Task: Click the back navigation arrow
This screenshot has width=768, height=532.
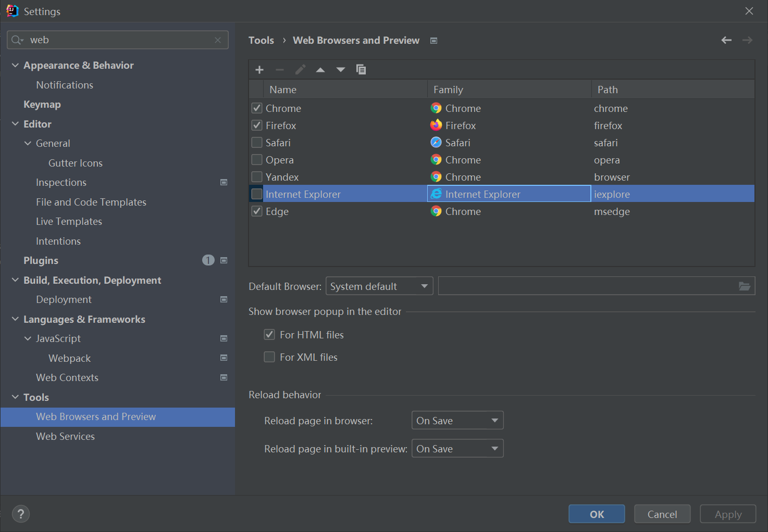Action: tap(726, 40)
